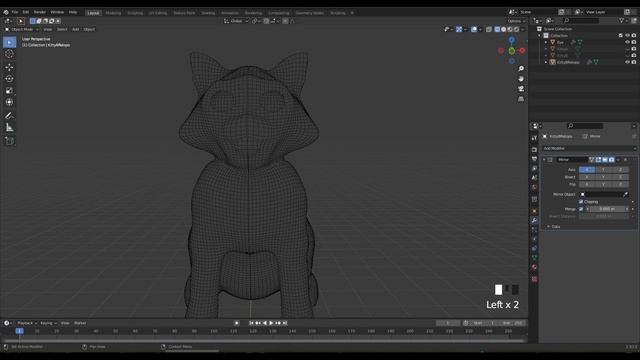The image size is (640, 360).
Task: Select the Annotate tool
Action: click(x=9, y=116)
